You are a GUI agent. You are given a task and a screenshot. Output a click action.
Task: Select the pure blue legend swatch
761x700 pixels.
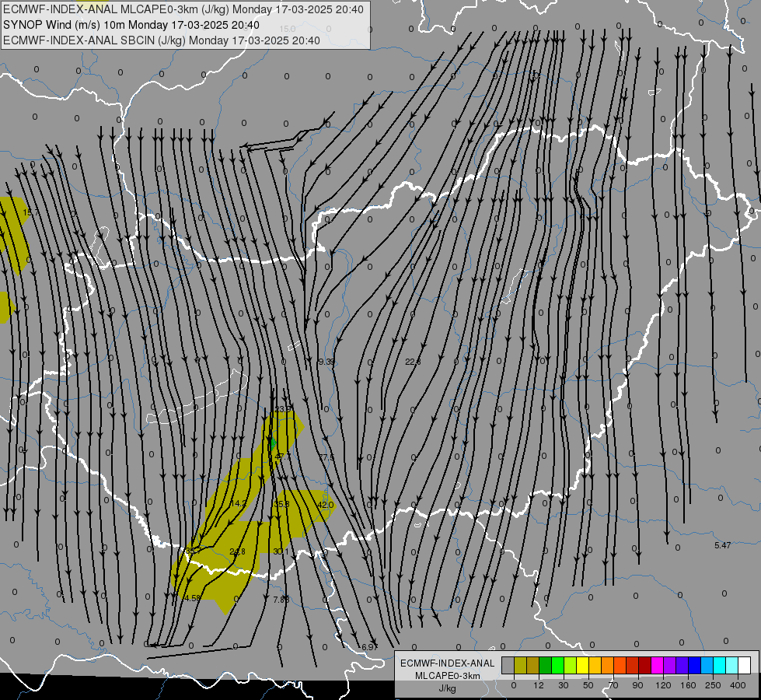pyautogui.click(x=694, y=665)
